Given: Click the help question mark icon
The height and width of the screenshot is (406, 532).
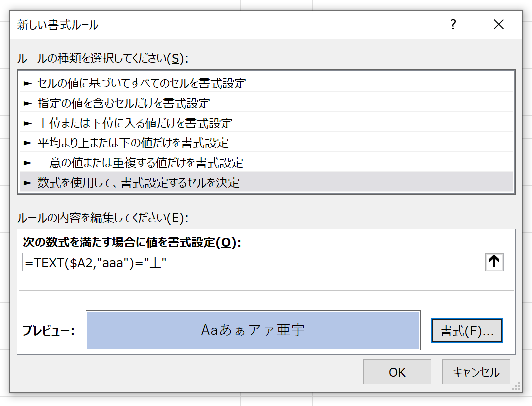Looking at the screenshot, I should click(x=453, y=24).
